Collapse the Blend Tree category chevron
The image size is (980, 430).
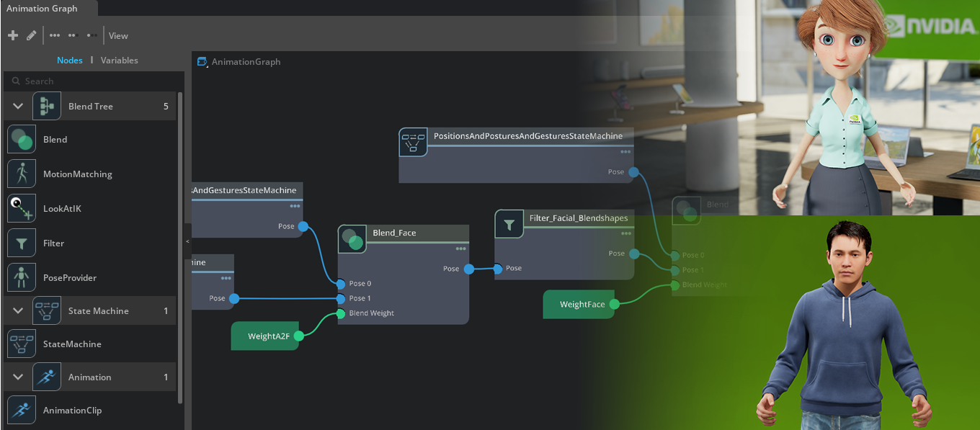(x=18, y=107)
